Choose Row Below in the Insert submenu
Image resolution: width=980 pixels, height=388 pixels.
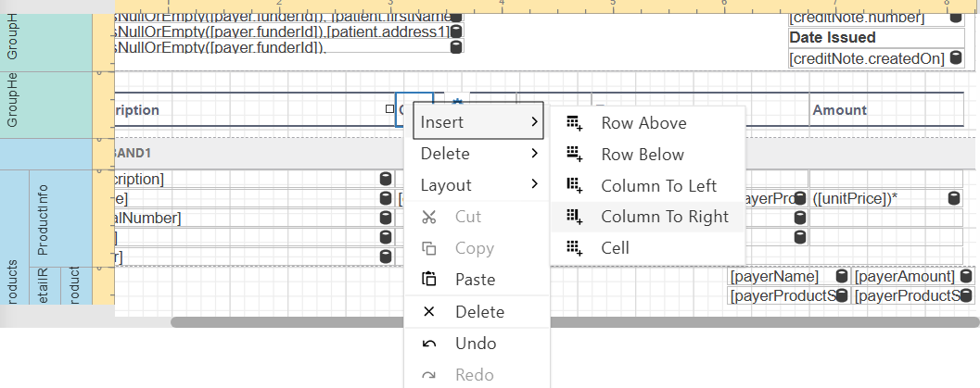pos(643,155)
